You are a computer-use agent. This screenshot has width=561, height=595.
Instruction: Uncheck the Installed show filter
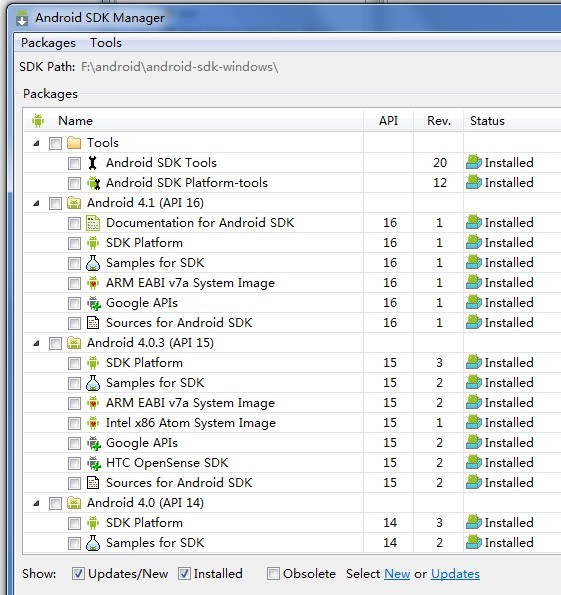coord(184,574)
